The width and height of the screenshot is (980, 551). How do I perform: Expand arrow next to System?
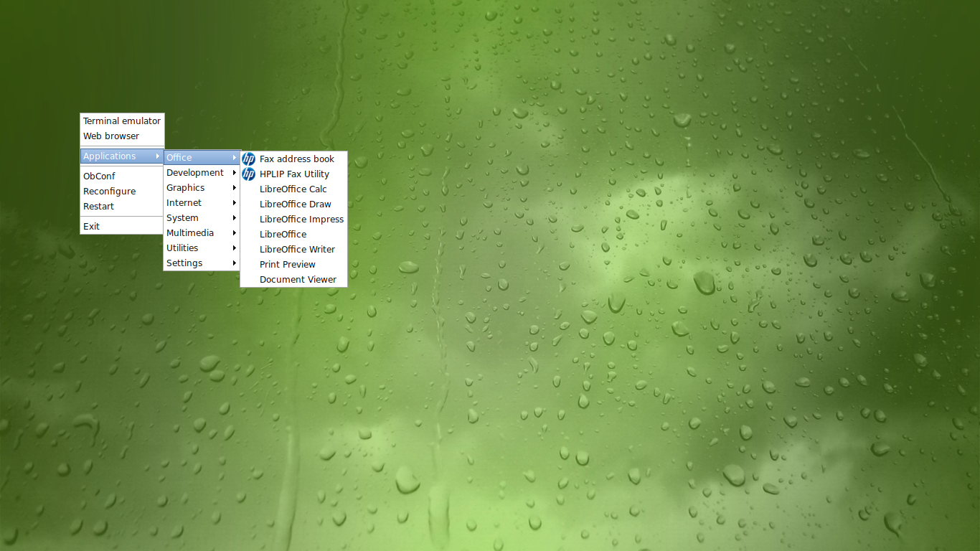(234, 218)
